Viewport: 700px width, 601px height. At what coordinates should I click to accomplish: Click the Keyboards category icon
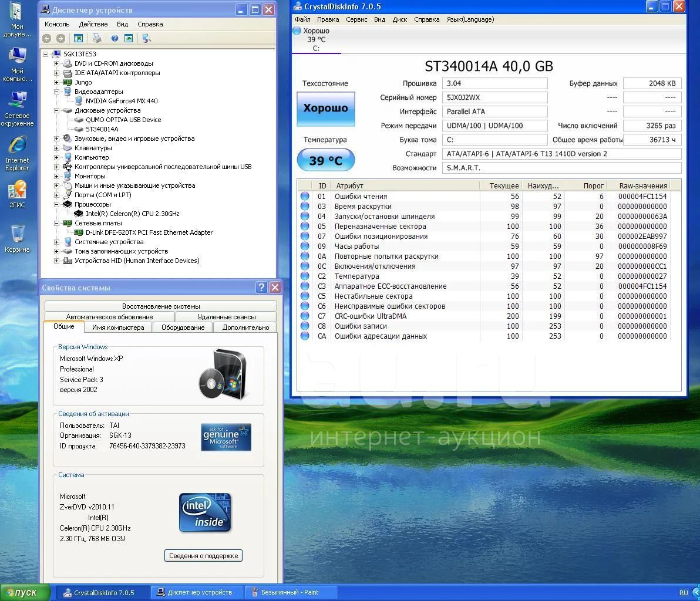[x=68, y=148]
